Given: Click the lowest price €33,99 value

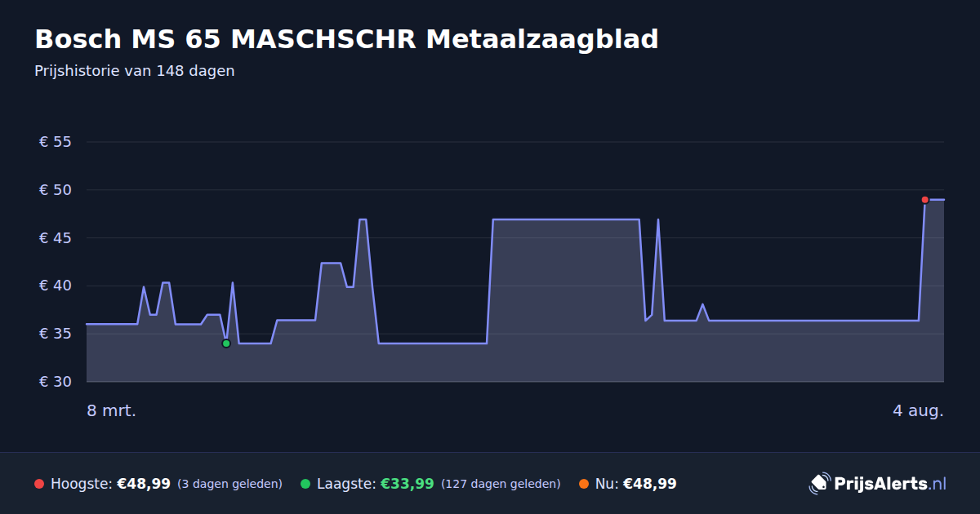Looking at the screenshot, I should tap(407, 484).
